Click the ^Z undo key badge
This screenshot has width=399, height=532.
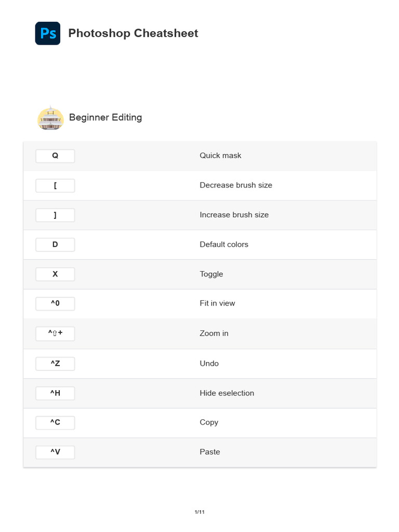click(55, 364)
